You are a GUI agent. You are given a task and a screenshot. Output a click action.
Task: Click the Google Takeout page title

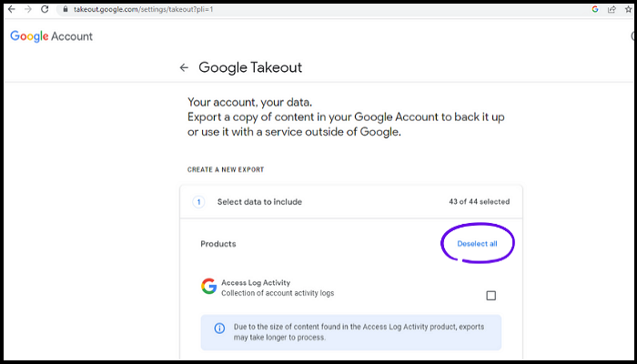click(250, 67)
